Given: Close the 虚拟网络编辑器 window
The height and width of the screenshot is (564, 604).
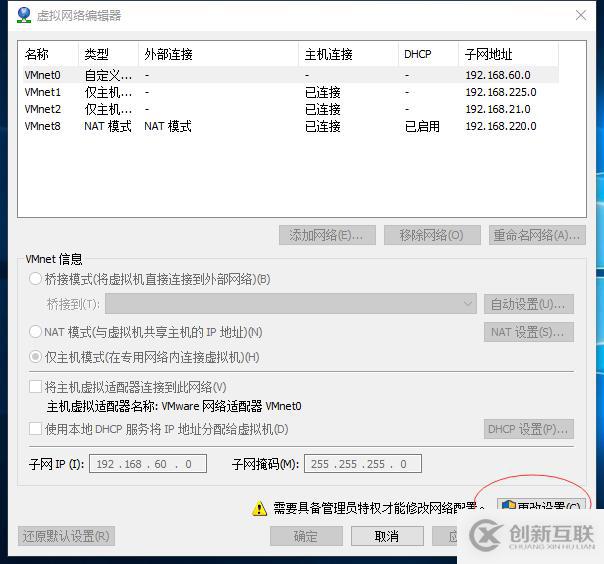Looking at the screenshot, I should (x=581, y=15).
